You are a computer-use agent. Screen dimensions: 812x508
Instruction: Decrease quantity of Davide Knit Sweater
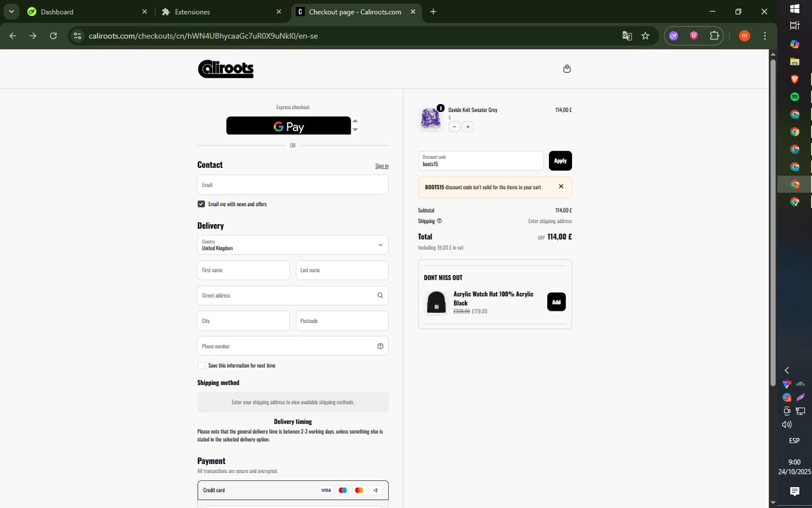point(455,127)
